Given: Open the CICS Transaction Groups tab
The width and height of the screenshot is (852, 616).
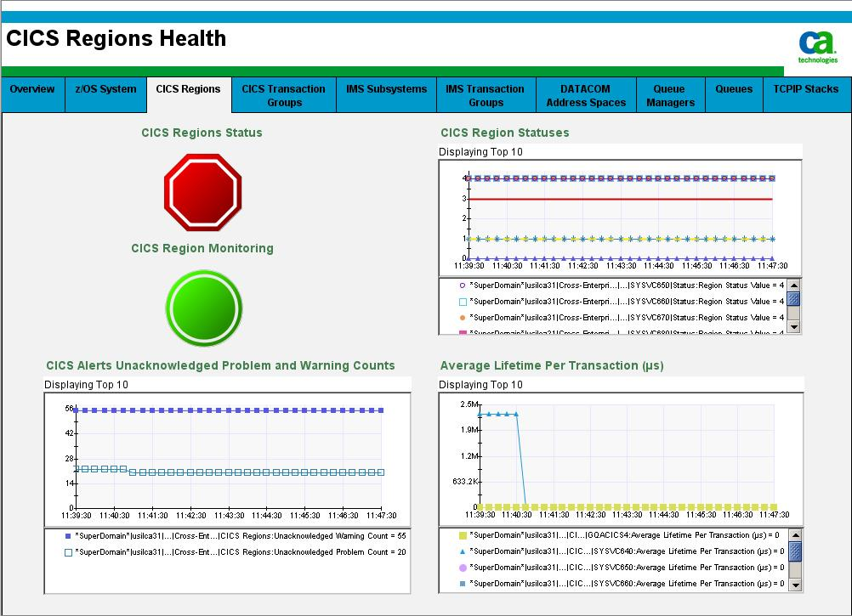Looking at the screenshot, I should (284, 95).
